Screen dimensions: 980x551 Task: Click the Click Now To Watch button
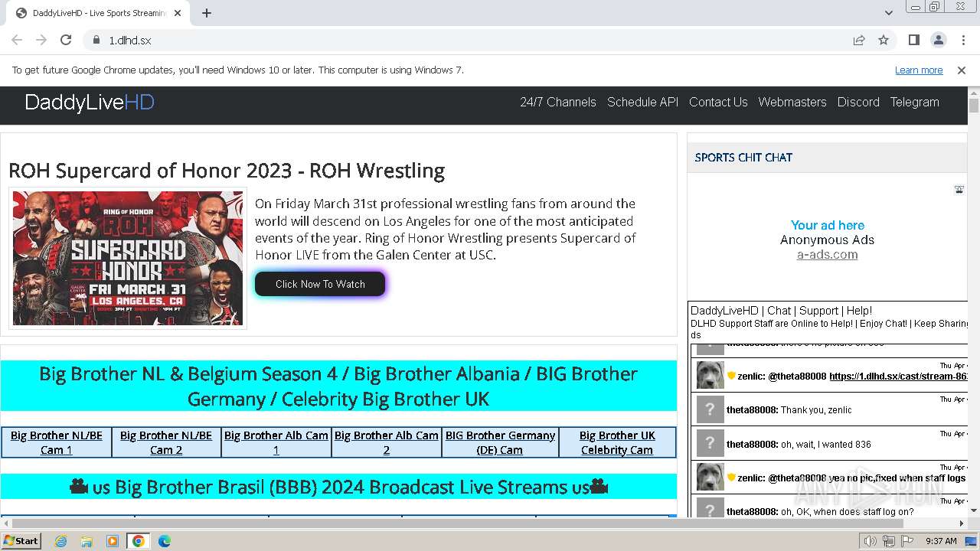pos(320,284)
